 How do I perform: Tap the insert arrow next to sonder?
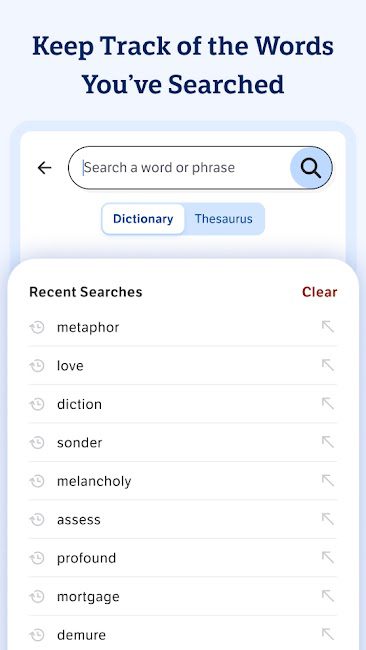tap(327, 442)
